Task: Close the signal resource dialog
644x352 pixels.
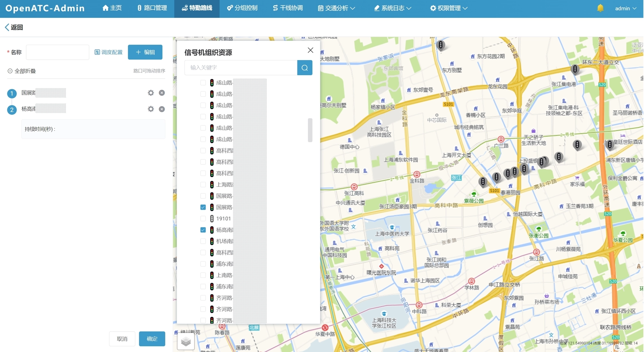Action: (310, 50)
